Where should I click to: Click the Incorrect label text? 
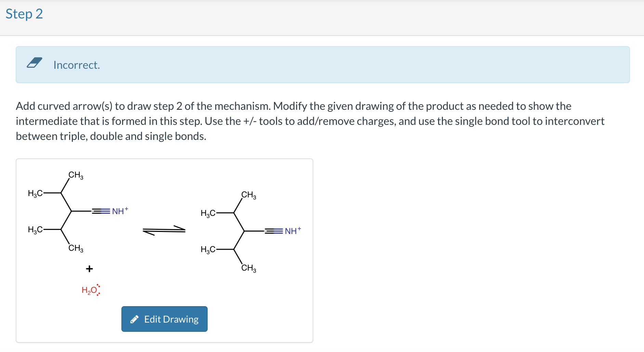tap(76, 65)
